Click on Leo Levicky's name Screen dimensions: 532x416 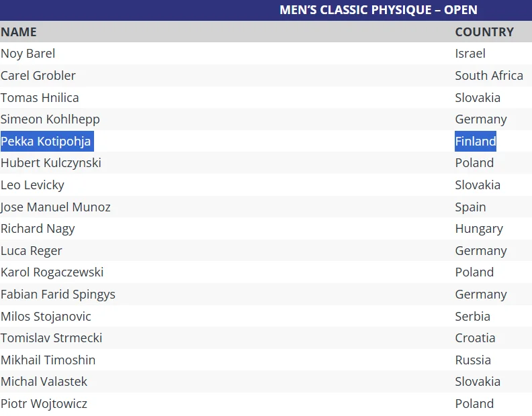(32, 185)
